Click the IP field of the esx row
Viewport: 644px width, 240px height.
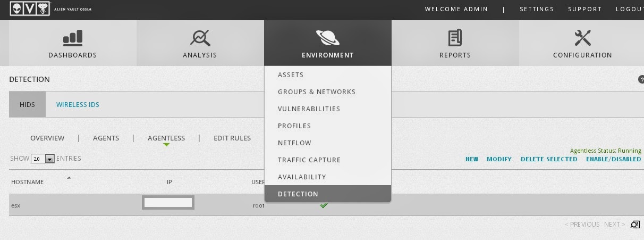pyautogui.click(x=168, y=203)
